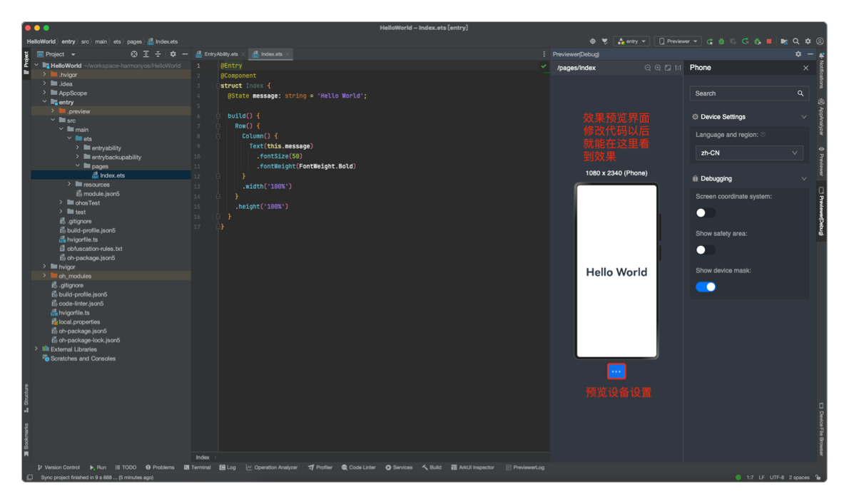Click search magnifier in Phone settings panel
849x504 pixels.
point(800,93)
